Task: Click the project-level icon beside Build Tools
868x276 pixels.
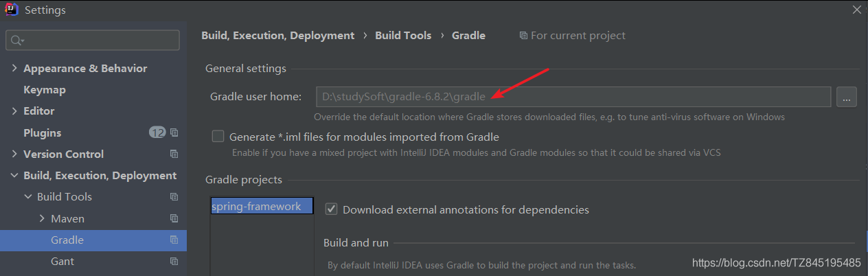Action: pos(174,197)
